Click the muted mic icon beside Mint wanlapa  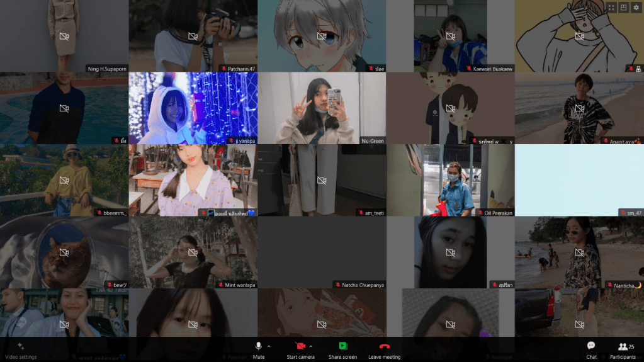pyautogui.click(x=220, y=285)
